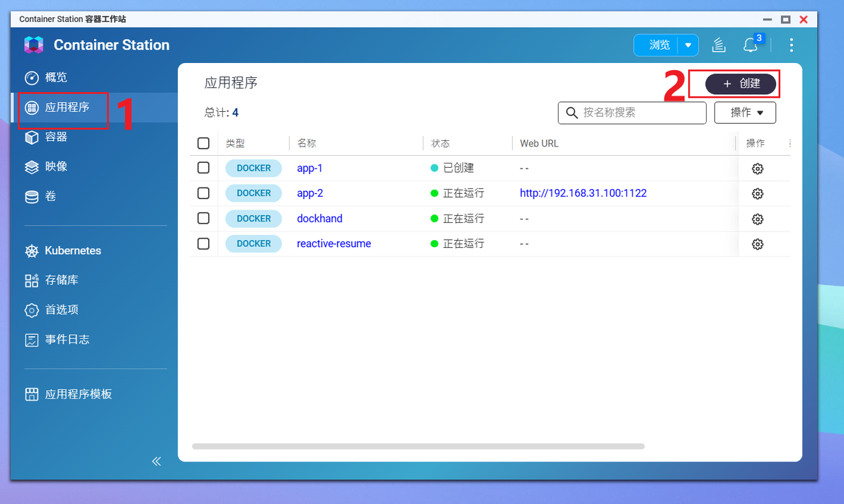Sort by the 状态 column header
The width and height of the screenshot is (844, 504).
440,144
